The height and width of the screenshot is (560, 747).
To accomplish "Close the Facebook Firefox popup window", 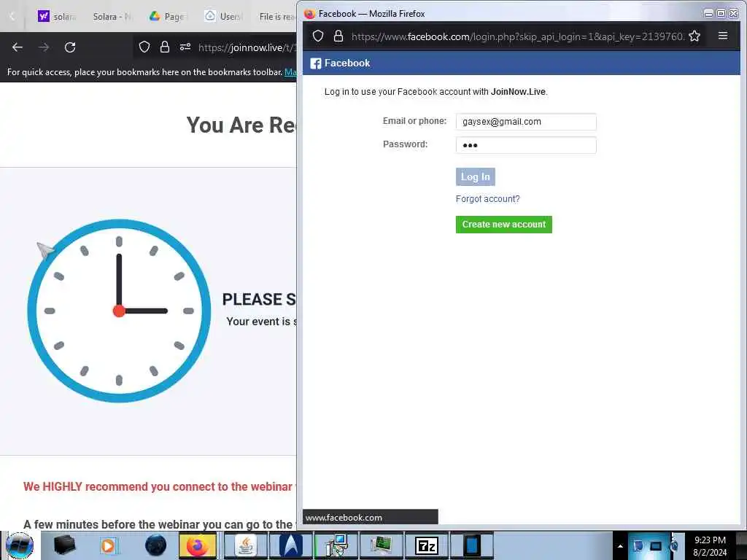I will [734, 14].
